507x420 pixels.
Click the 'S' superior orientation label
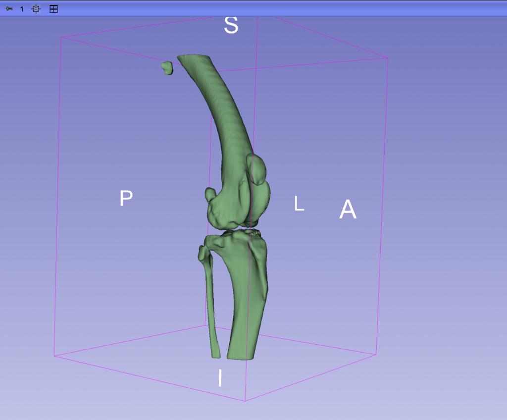point(231,25)
